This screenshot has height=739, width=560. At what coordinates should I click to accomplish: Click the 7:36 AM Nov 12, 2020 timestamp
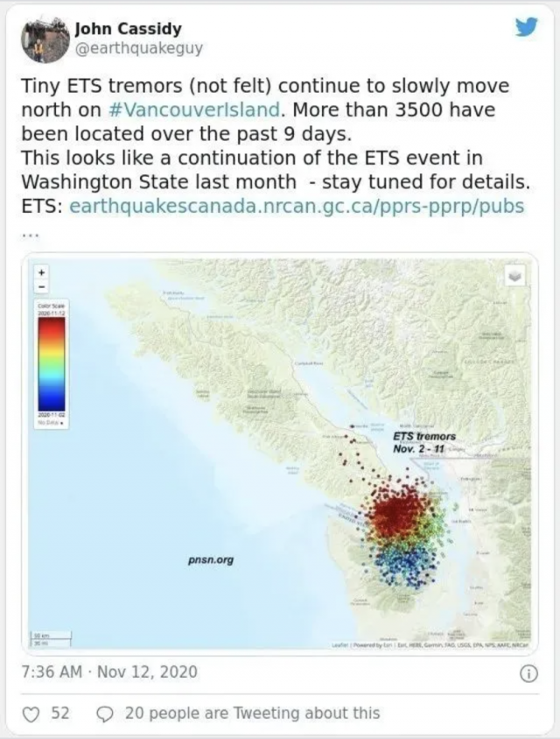[x=109, y=672]
